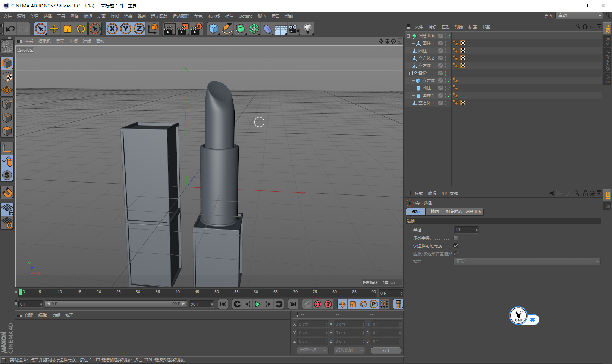Toggle the enable checkmark for 圆柱.1 under 备份

tap(449, 96)
